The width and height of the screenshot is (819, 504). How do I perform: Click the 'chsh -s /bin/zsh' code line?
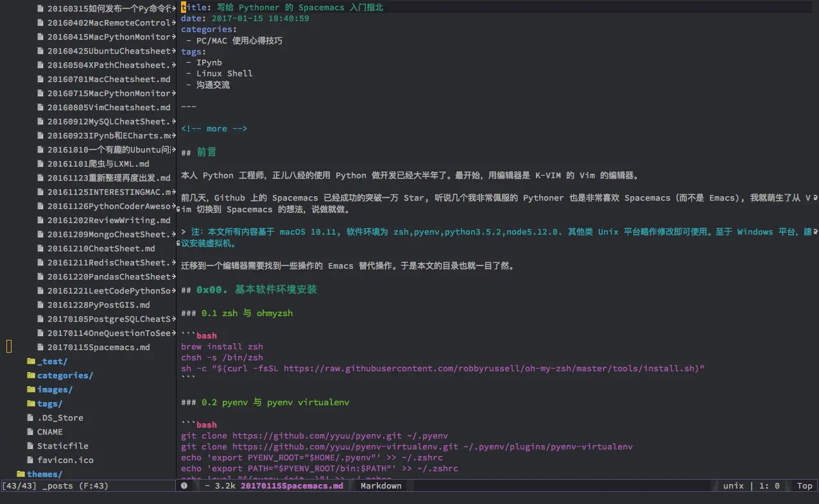222,358
